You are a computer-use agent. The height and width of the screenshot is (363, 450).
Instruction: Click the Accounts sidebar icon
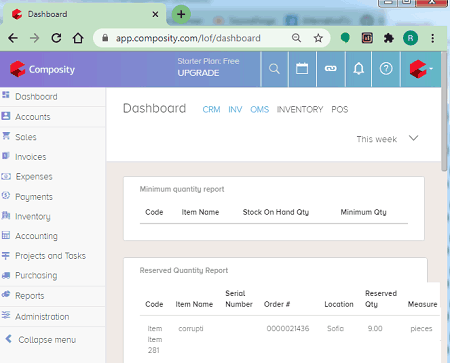point(6,116)
